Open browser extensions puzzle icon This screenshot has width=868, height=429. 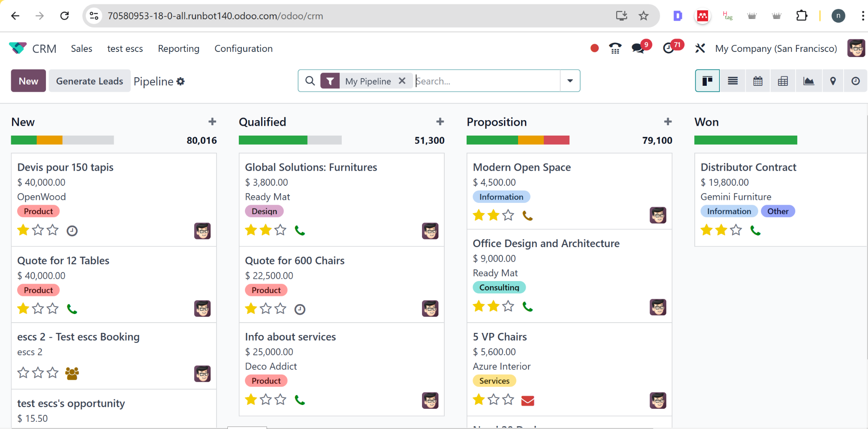802,16
